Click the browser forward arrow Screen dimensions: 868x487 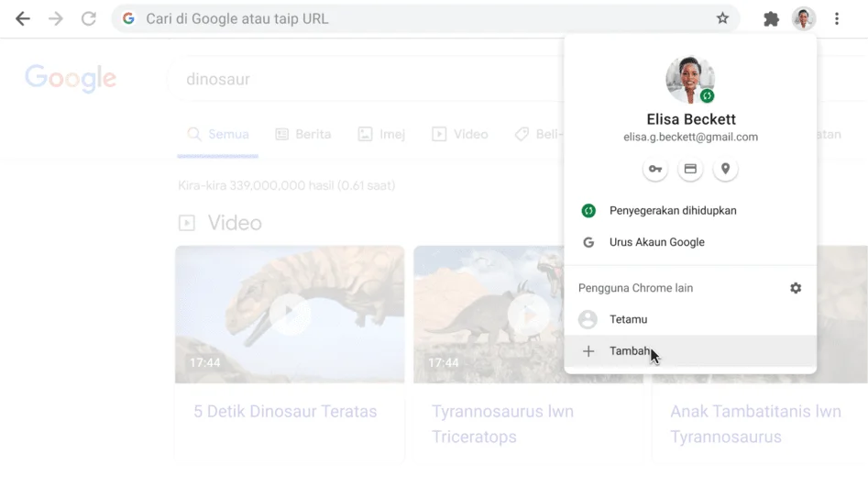point(56,18)
